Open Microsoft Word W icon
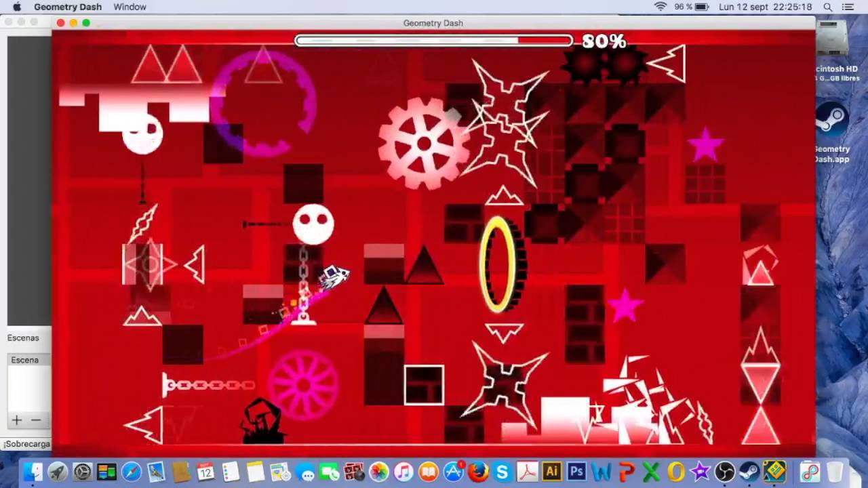This screenshot has width=868, height=488. pos(601,472)
